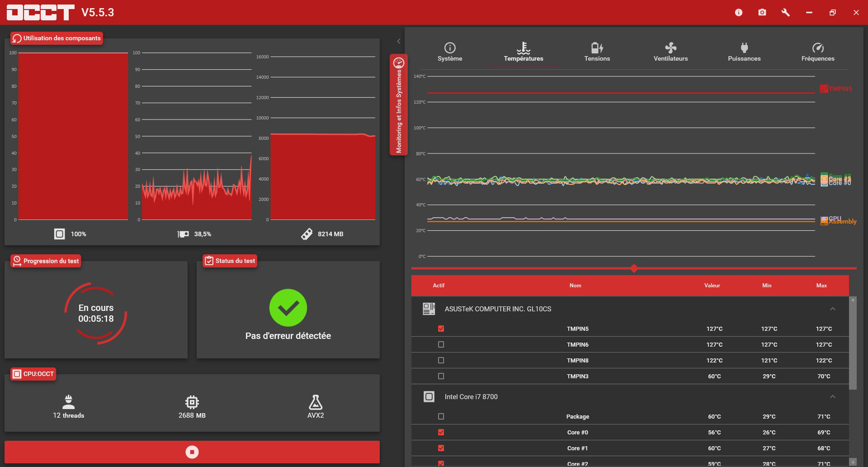This screenshot has width=868, height=467.
Task: Sort by the Valeur column header
Action: click(x=712, y=286)
